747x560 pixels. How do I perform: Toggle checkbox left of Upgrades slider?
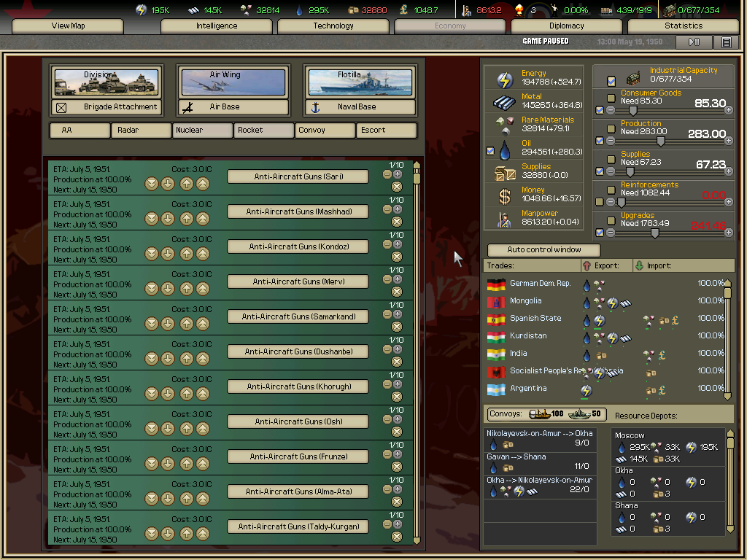click(x=600, y=233)
